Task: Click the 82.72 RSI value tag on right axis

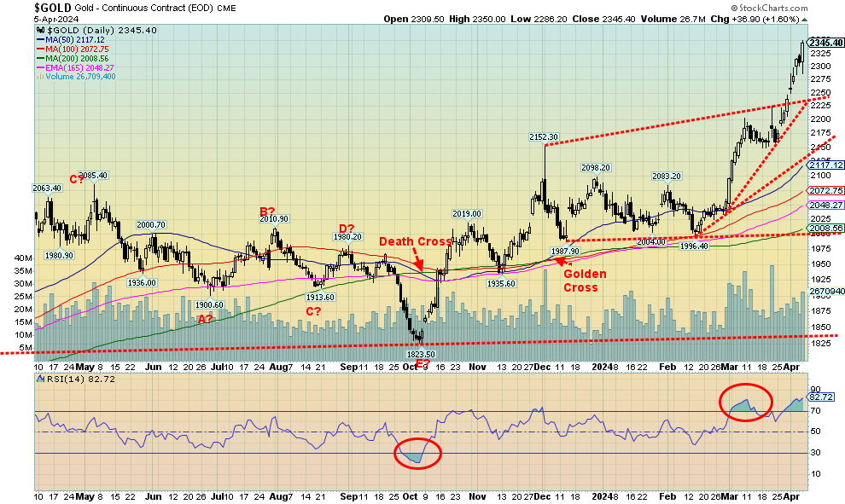Action: pos(819,398)
